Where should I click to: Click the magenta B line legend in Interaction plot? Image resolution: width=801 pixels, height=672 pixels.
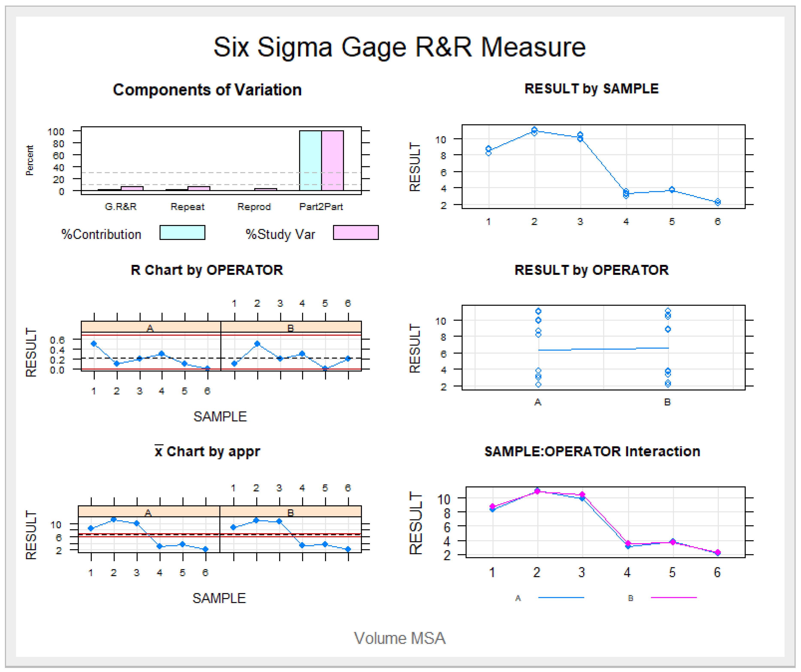coord(674,598)
